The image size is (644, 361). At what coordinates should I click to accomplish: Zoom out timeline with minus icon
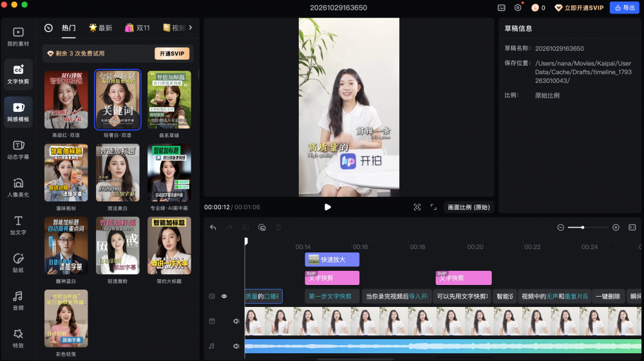(561, 227)
